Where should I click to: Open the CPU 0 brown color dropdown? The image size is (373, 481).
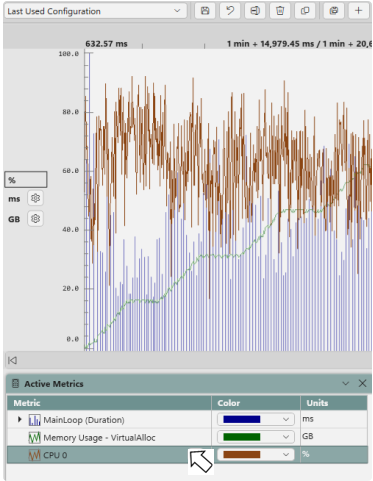tap(256, 455)
